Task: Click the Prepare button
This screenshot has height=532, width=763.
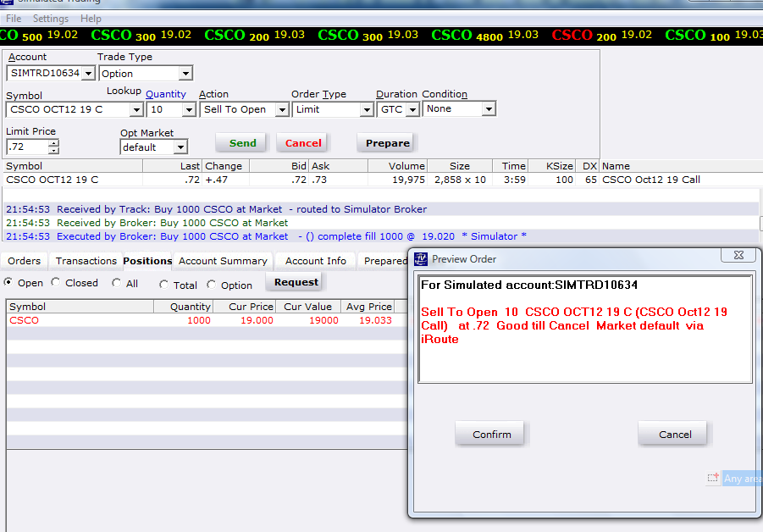Action: (x=387, y=143)
